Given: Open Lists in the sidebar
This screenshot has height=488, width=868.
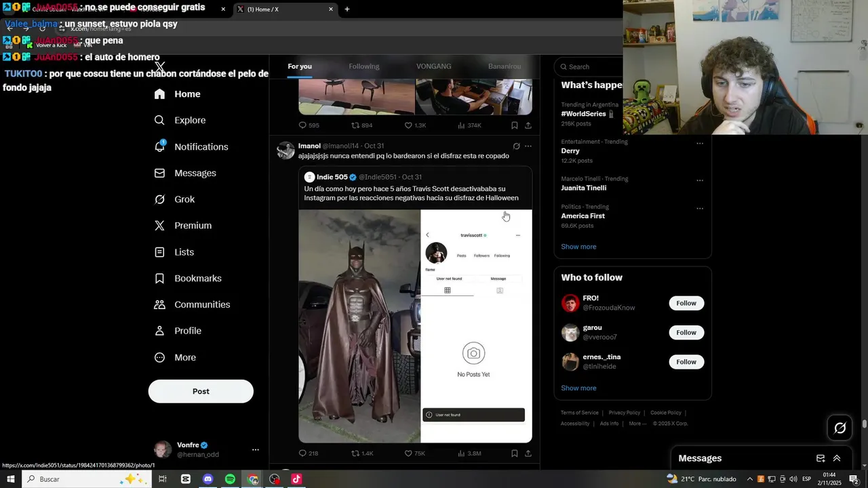Looking at the screenshot, I should (174, 252).
